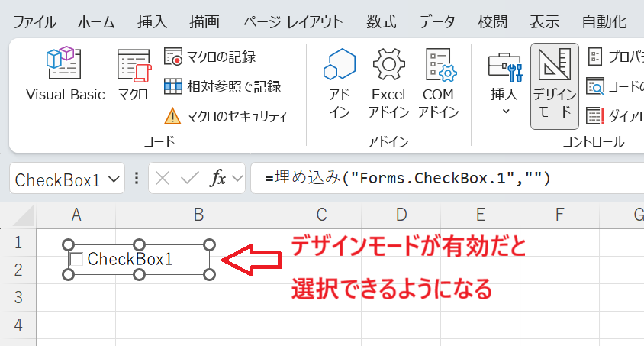Expand the formula bar fx dropdown chevron
The width and height of the screenshot is (644, 346).
pos(237,179)
